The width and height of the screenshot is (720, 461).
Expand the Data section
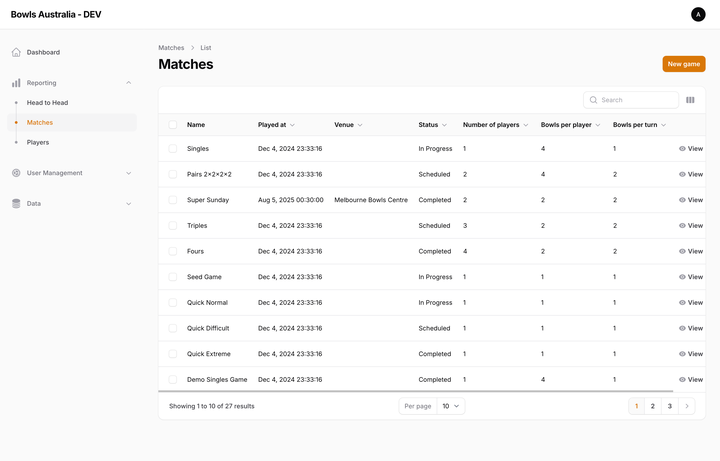point(129,204)
